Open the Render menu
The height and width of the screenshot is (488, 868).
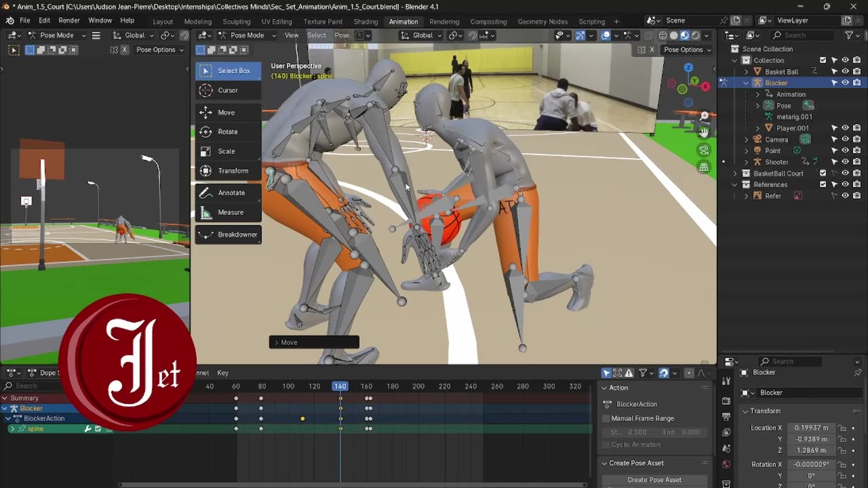[69, 21]
